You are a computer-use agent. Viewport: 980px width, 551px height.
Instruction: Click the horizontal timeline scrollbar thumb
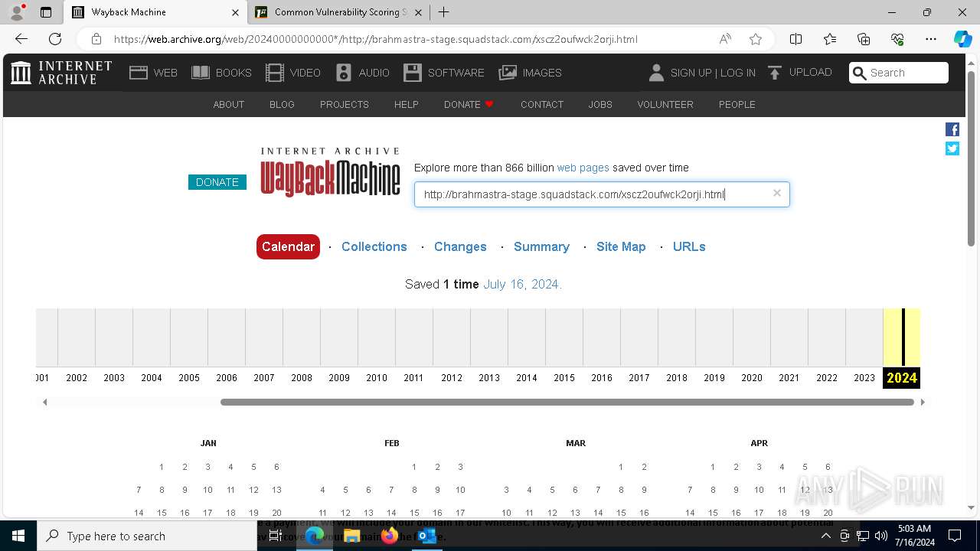[567, 402]
